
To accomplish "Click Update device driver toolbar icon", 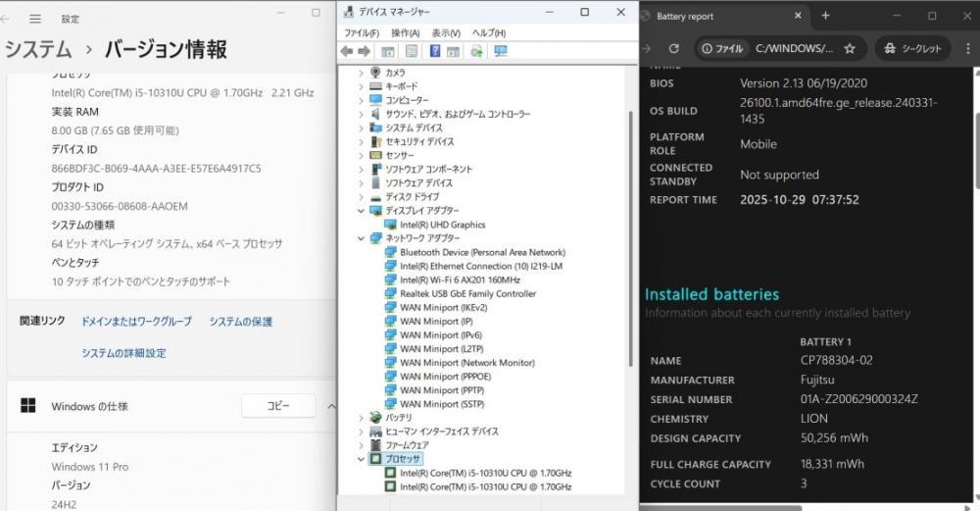I will [477, 51].
